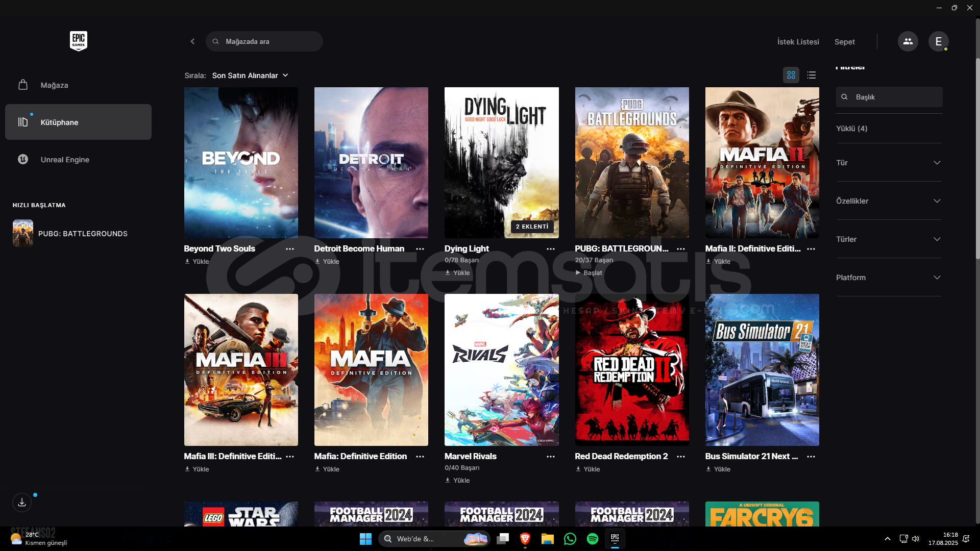Viewport: 980px width, 551px height.
Task: Open Brave browser from taskbar
Action: point(525,539)
